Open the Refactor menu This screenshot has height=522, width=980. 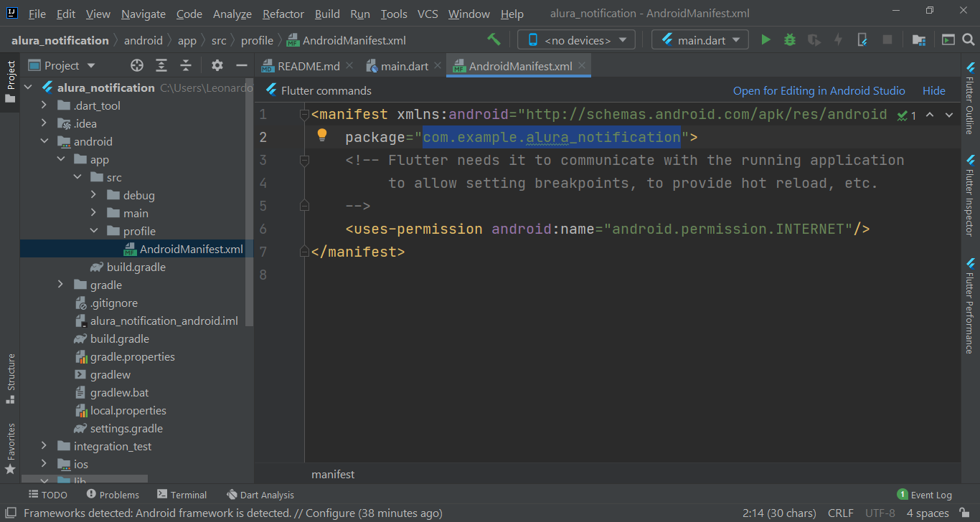[283, 14]
